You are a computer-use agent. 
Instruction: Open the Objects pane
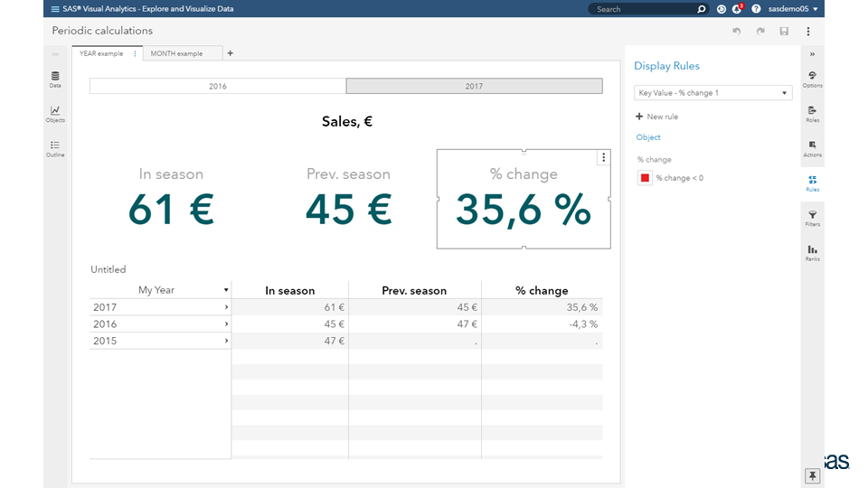click(x=55, y=113)
